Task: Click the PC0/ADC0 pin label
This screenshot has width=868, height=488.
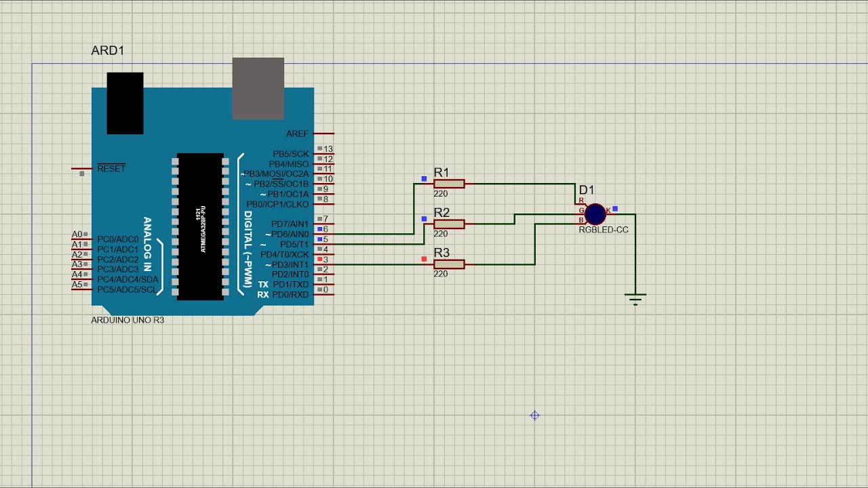Action: coord(117,239)
